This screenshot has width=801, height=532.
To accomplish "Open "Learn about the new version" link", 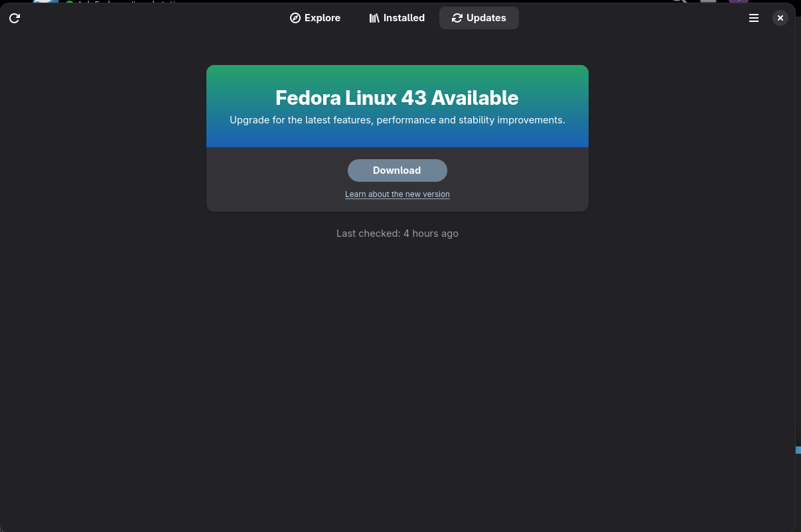I will pos(398,194).
